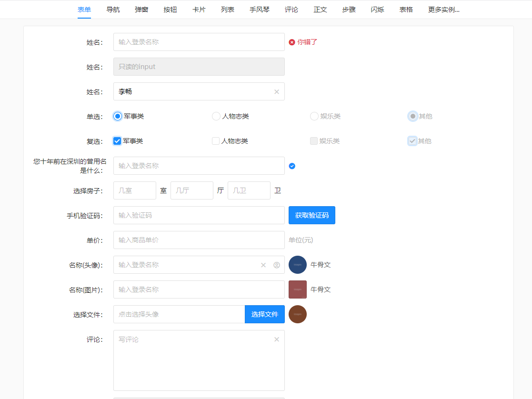Click the blue checkmark icon beside 曾用名 field
532x399 pixels.
tap(292, 166)
